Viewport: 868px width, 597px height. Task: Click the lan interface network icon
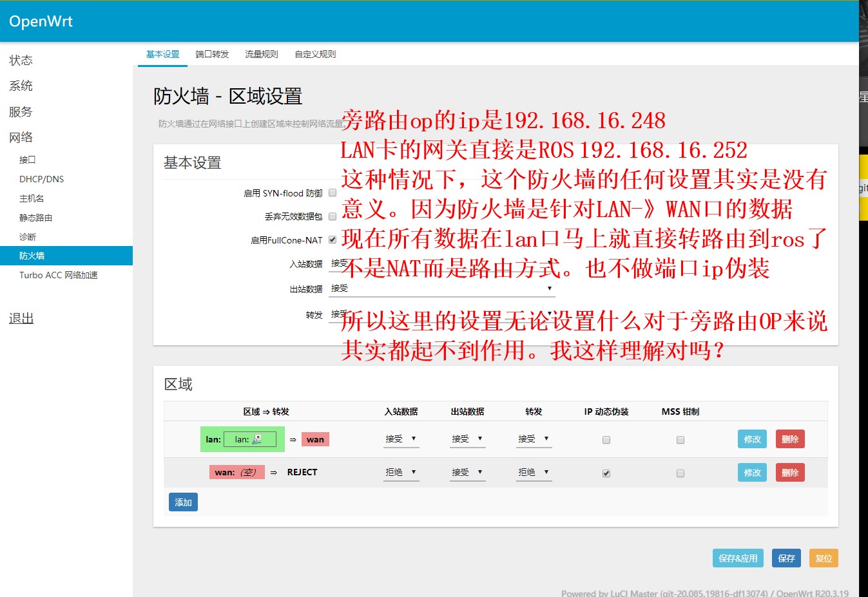coord(257,439)
